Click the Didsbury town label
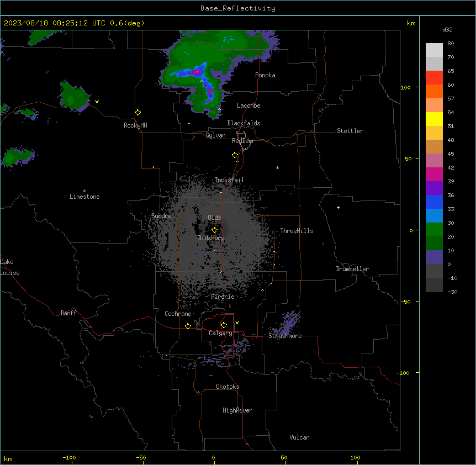This screenshot has height=465, width=476. coord(211,238)
